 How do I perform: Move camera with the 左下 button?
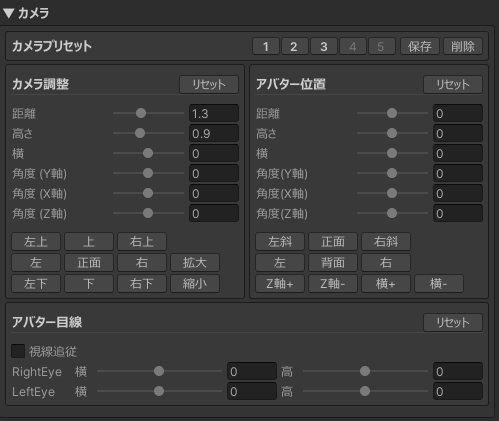(x=36, y=284)
